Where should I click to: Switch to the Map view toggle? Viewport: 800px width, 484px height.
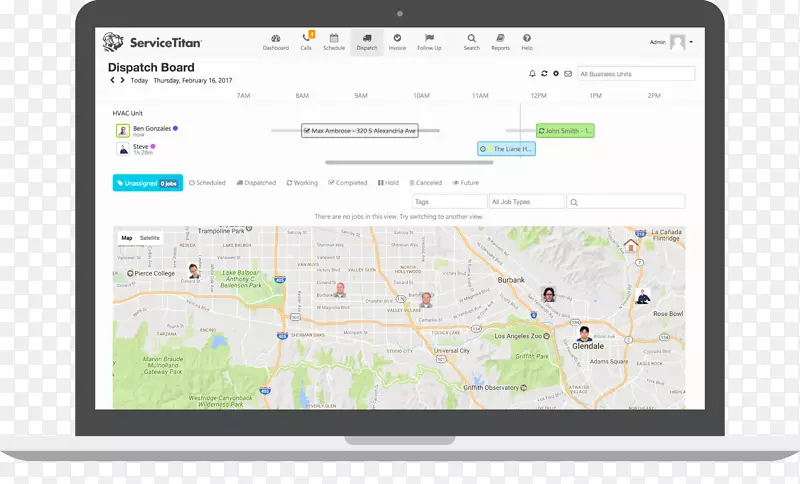(127, 238)
